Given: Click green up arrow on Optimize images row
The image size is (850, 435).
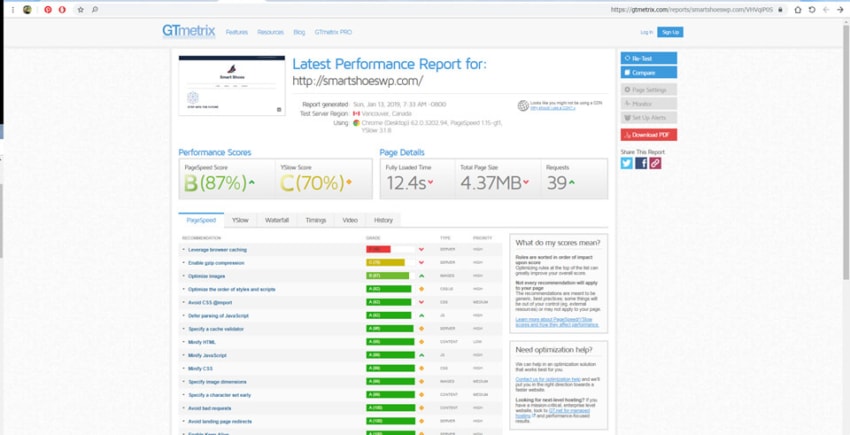Looking at the screenshot, I should [421, 276].
